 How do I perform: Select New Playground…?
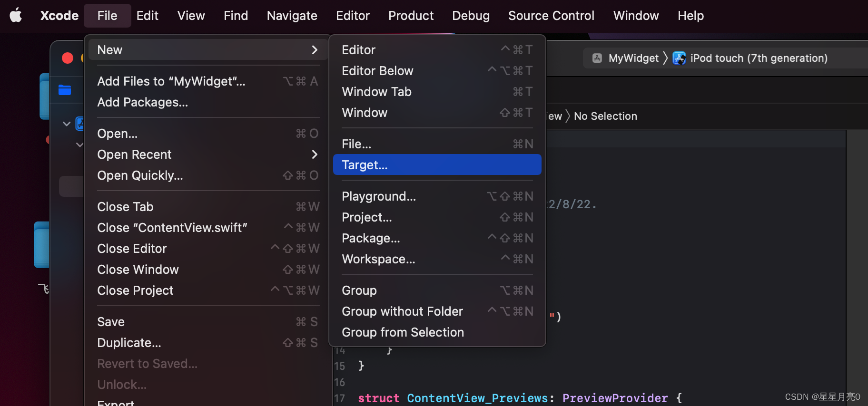(x=437, y=196)
